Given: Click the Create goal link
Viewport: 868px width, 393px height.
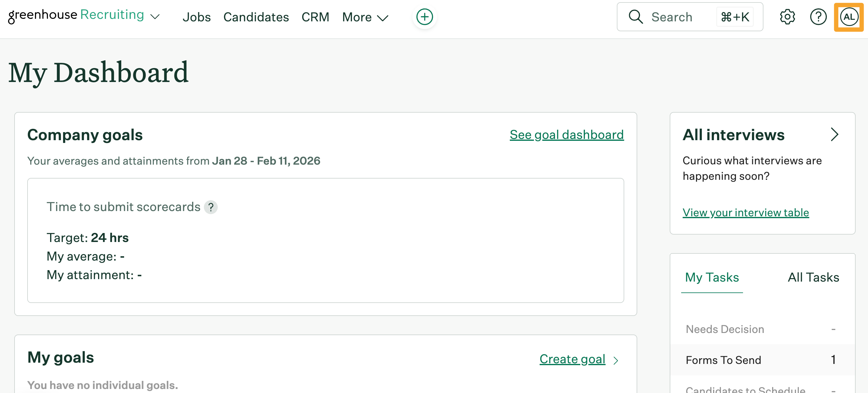Looking at the screenshot, I should click(x=572, y=359).
